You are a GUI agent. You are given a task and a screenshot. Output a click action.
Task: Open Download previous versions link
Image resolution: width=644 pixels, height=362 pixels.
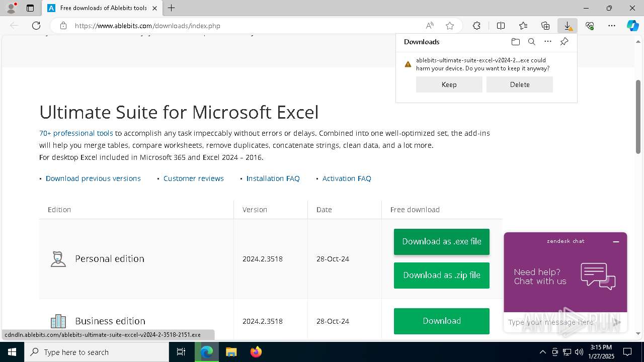point(93,178)
